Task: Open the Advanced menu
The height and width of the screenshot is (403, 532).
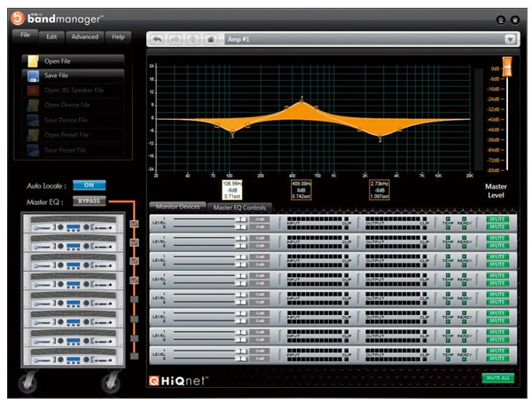Action: point(85,36)
